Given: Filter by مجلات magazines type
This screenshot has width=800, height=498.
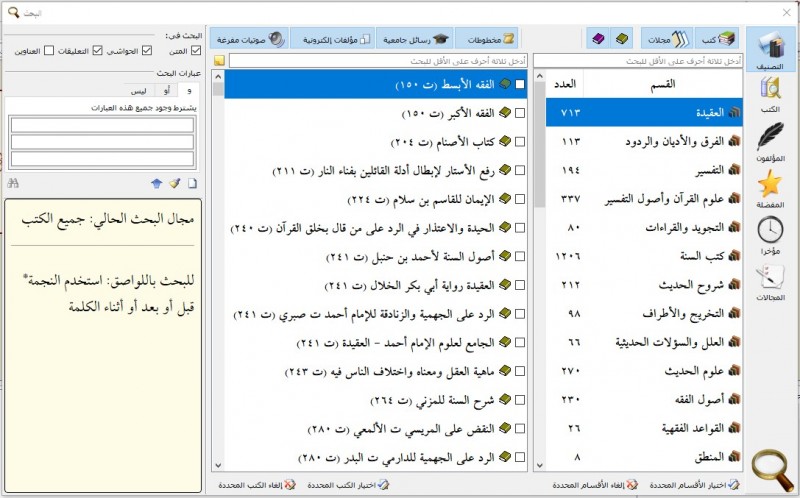Looking at the screenshot, I should (x=667, y=39).
